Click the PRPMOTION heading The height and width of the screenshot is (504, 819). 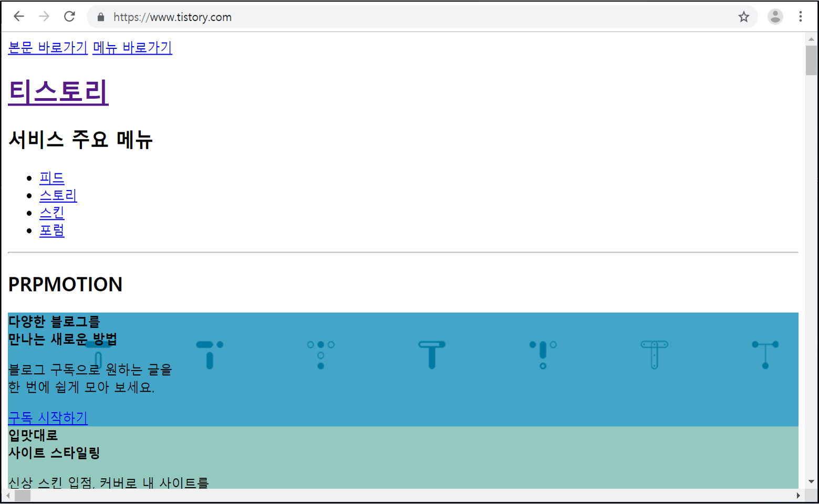pos(65,285)
